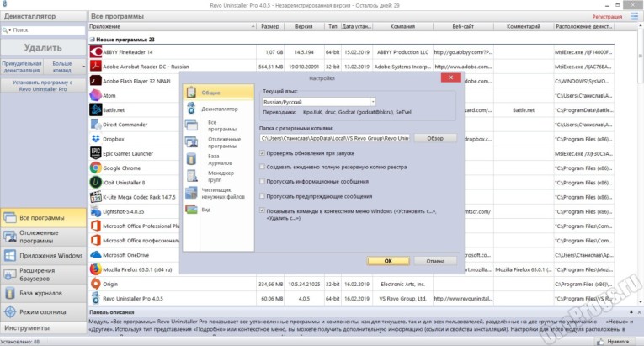Screen dimensions: 644x346
Task: Enable daily full registry backup checkbox
Action: (262, 167)
